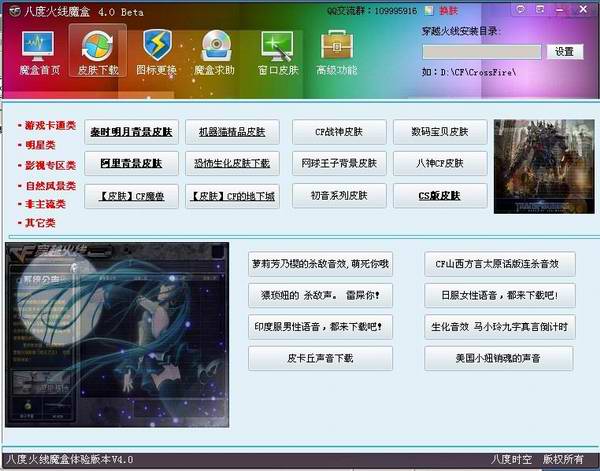This screenshot has height=471, width=600.
Task: Click the 美国小妞销魂的声音 button
Action: click(499, 357)
